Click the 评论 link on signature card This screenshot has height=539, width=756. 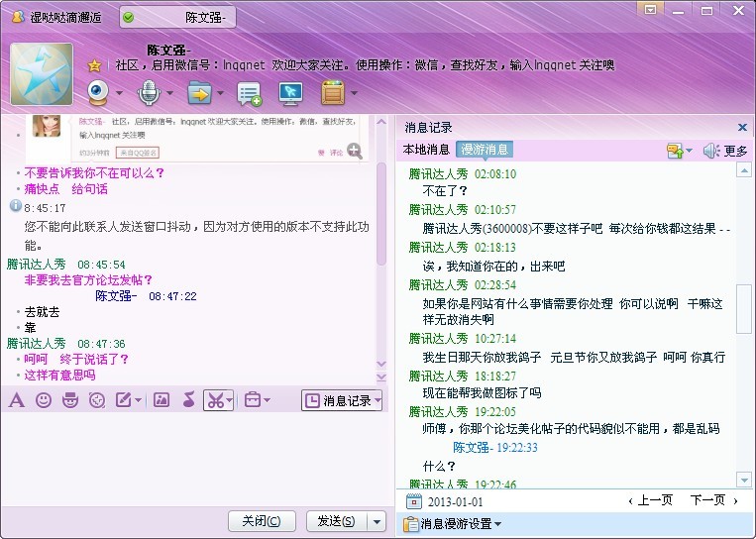click(x=336, y=153)
